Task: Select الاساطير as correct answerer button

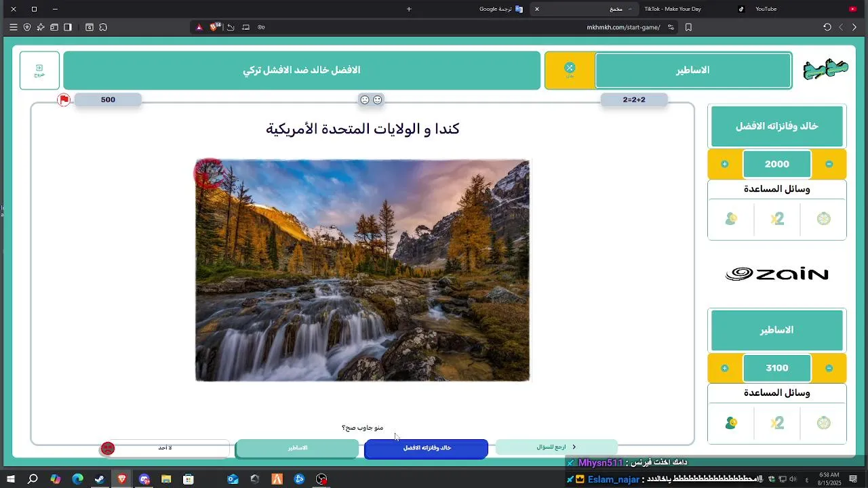Action: tap(297, 448)
